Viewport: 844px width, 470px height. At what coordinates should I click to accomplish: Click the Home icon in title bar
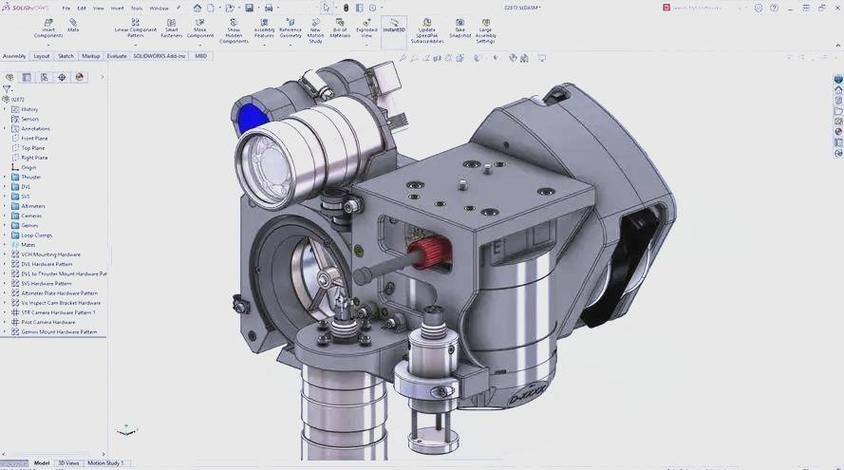198,8
